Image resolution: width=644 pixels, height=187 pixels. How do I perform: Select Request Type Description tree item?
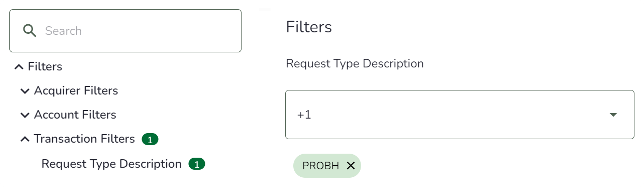coord(111,164)
